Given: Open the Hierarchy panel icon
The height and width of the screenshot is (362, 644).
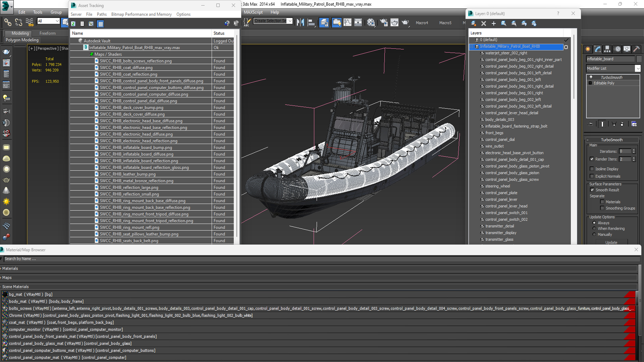Looking at the screenshot, I should (607, 49).
